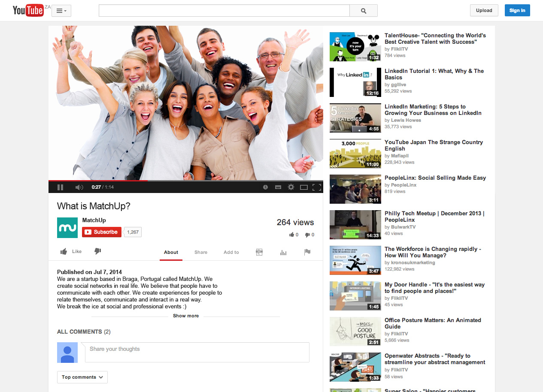This screenshot has height=392, width=543.
Task: Click the Sign in button
Action: click(517, 11)
